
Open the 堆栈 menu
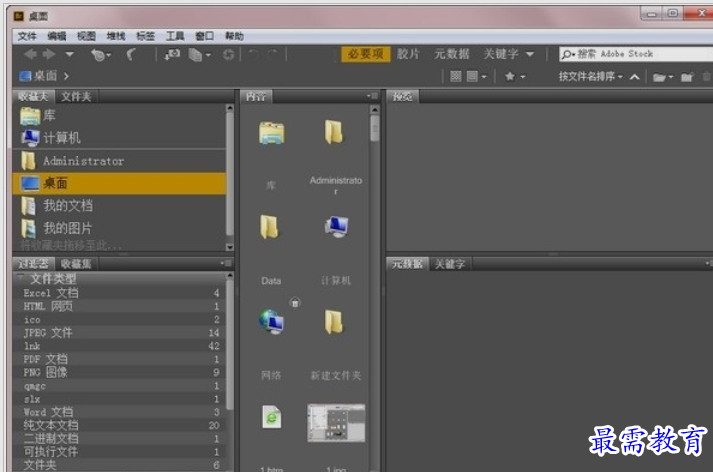pyautogui.click(x=116, y=36)
